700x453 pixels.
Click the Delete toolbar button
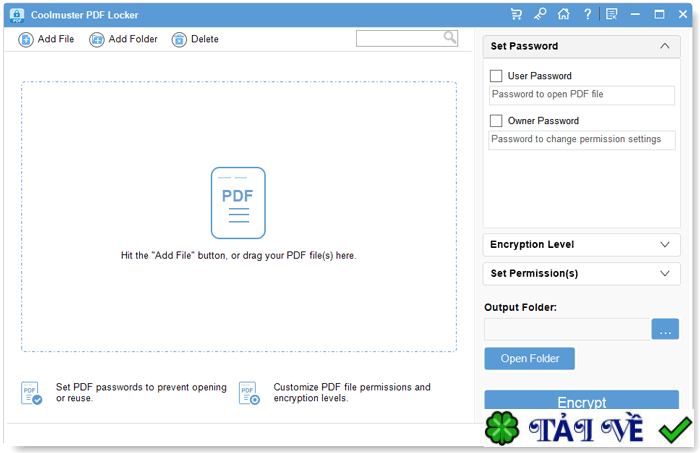(x=196, y=39)
